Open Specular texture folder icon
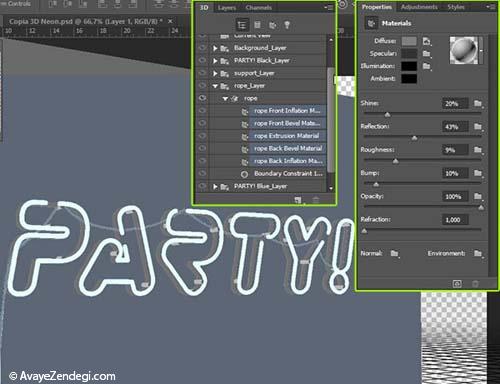 (427, 53)
